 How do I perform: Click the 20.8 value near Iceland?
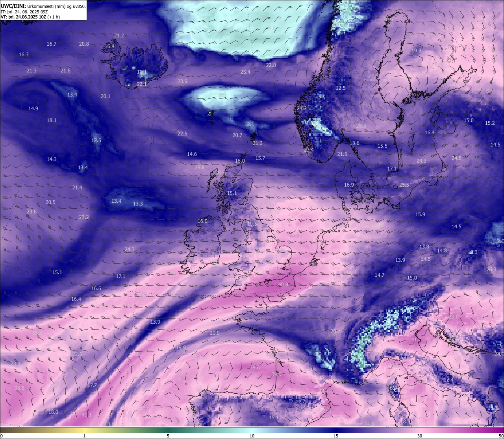coord(84,44)
